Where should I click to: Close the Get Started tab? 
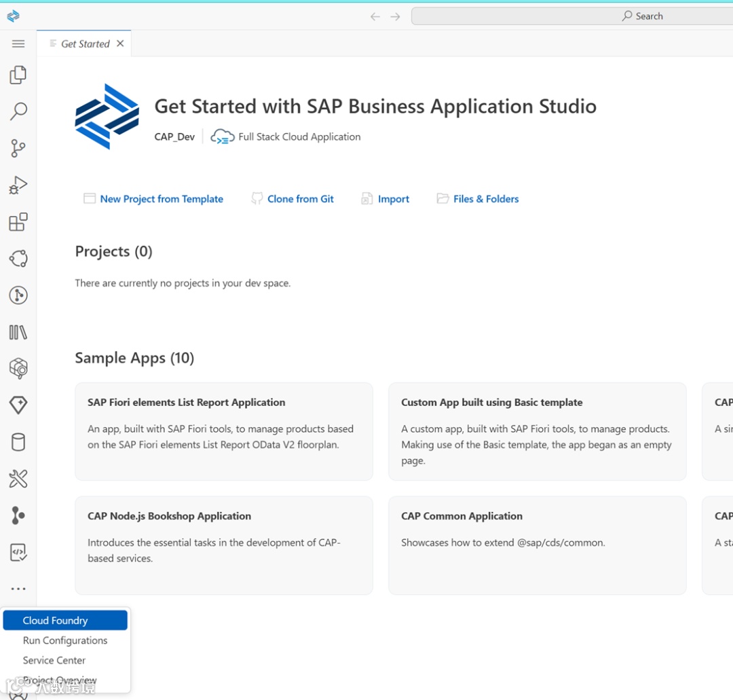[x=120, y=43]
